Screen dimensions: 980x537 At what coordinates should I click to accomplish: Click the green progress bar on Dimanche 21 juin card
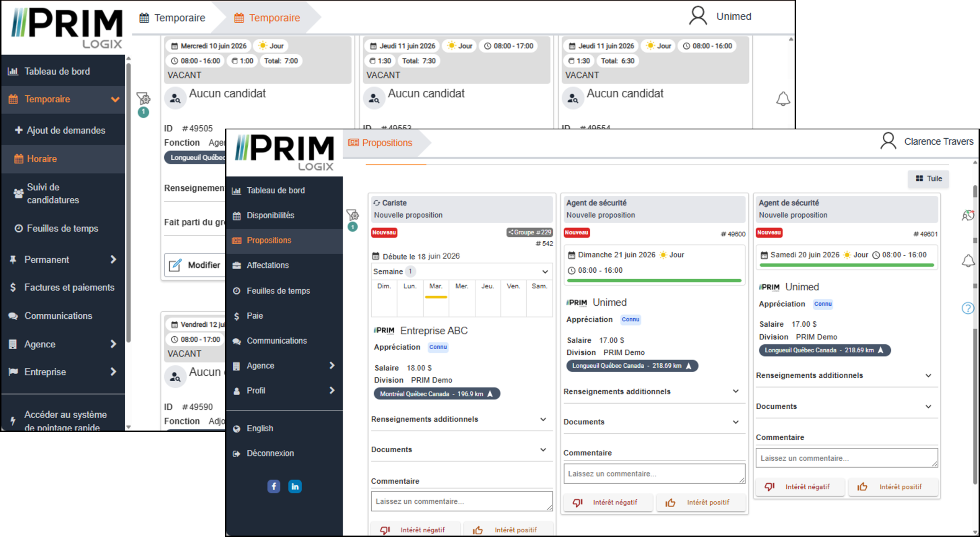coord(654,281)
